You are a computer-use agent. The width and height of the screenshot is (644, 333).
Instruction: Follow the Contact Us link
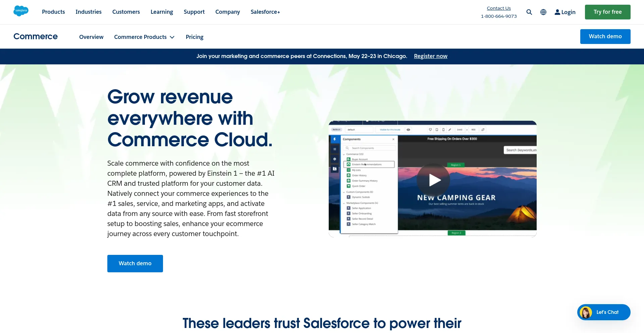(499, 8)
